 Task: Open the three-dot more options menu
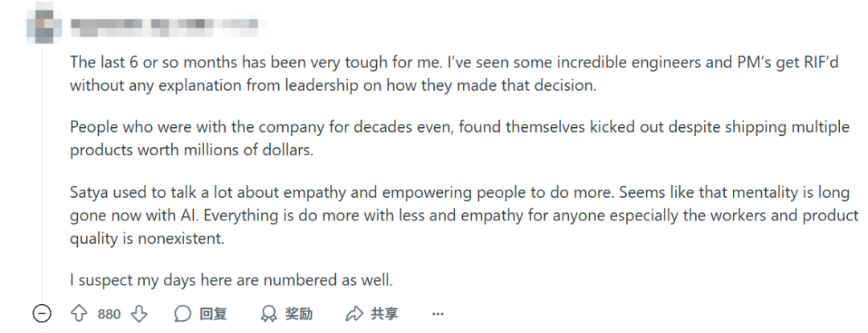tap(438, 314)
